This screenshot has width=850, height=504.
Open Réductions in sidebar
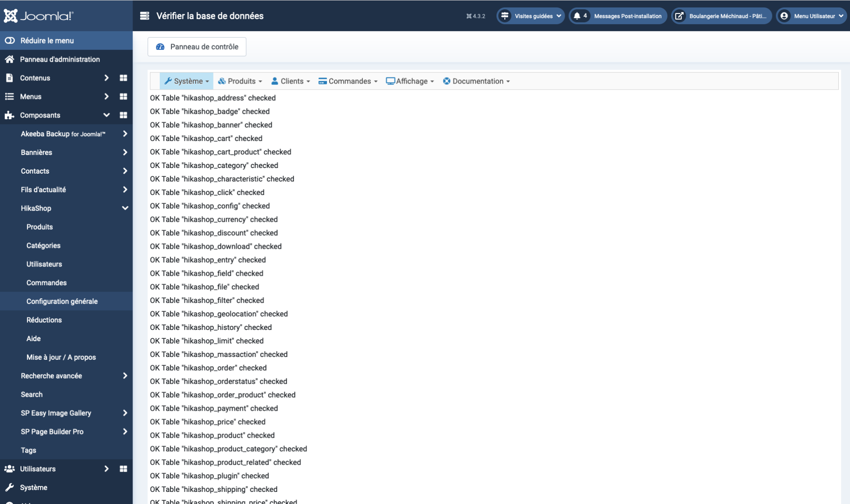coord(44,320)
